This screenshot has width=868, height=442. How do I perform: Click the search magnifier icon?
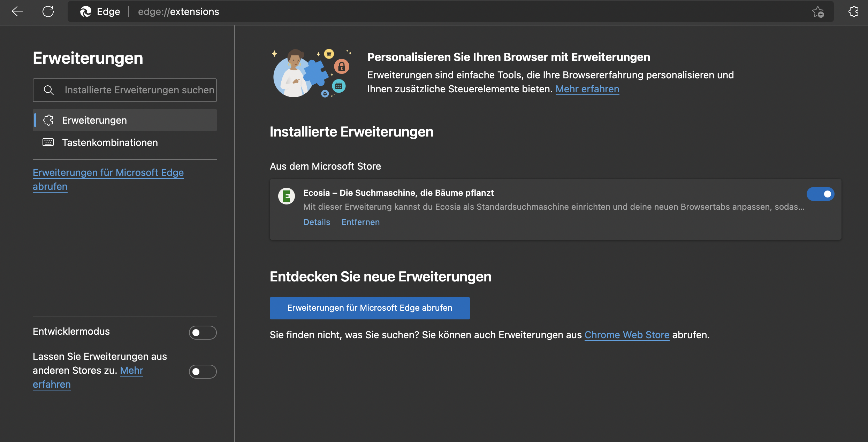click(x=49, y=90)
